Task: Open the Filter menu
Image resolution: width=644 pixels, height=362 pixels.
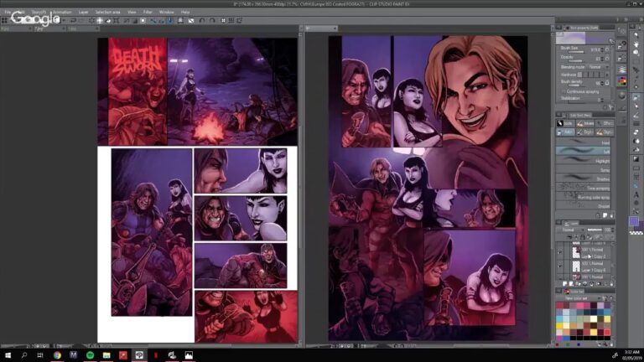Action: [148, 12]
